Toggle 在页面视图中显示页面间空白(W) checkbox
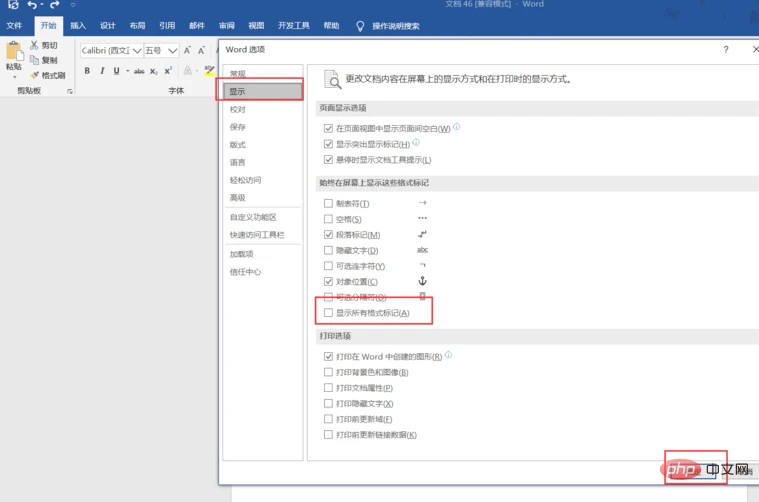 click(328, 128)
